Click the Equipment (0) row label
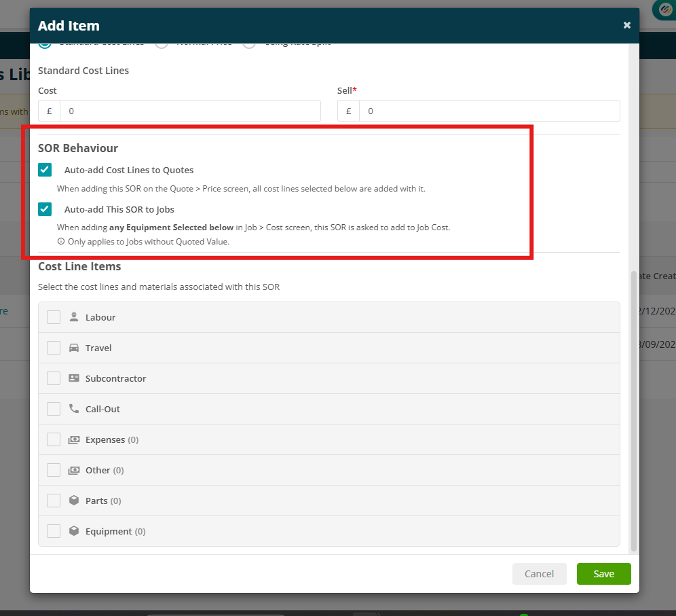Screen dimensions: 676x616 (x=115, y=532)
